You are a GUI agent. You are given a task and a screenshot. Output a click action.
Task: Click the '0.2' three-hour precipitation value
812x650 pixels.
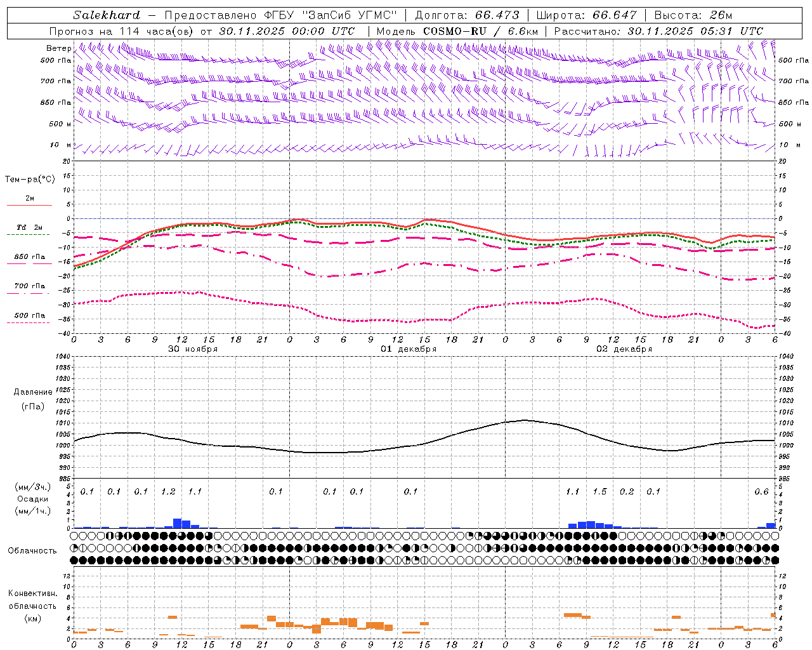click(627, 492)
